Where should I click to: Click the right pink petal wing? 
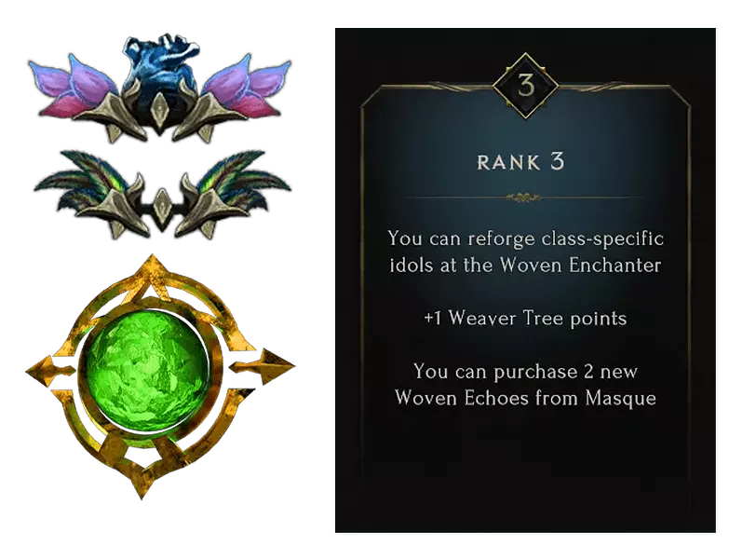(x=247, y=88)
